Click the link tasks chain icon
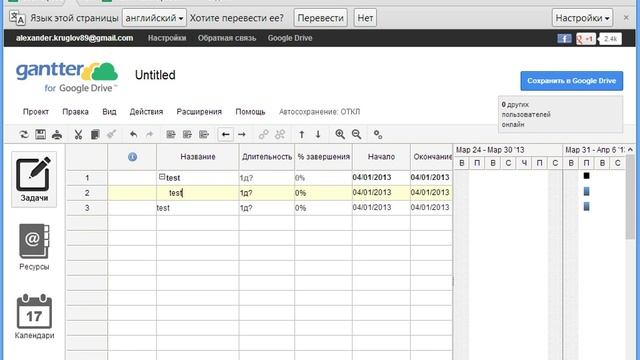The image size is (640, 360). tap(264, 134)
